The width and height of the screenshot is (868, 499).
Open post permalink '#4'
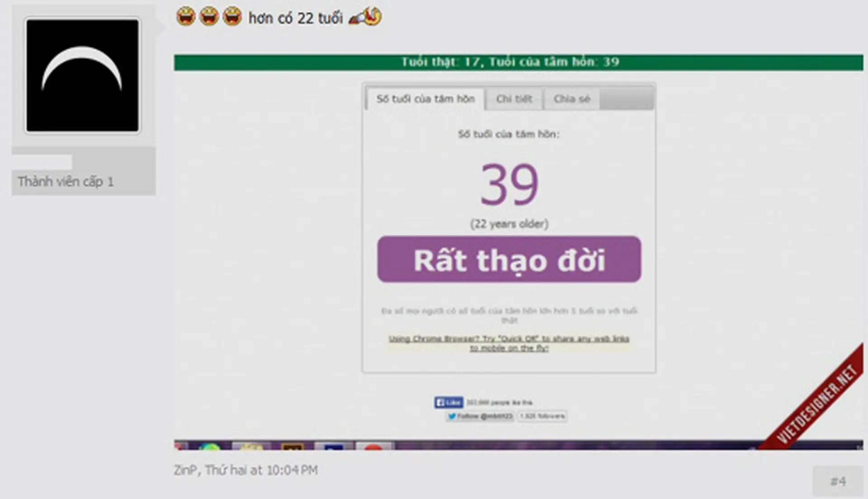(838, 481)
